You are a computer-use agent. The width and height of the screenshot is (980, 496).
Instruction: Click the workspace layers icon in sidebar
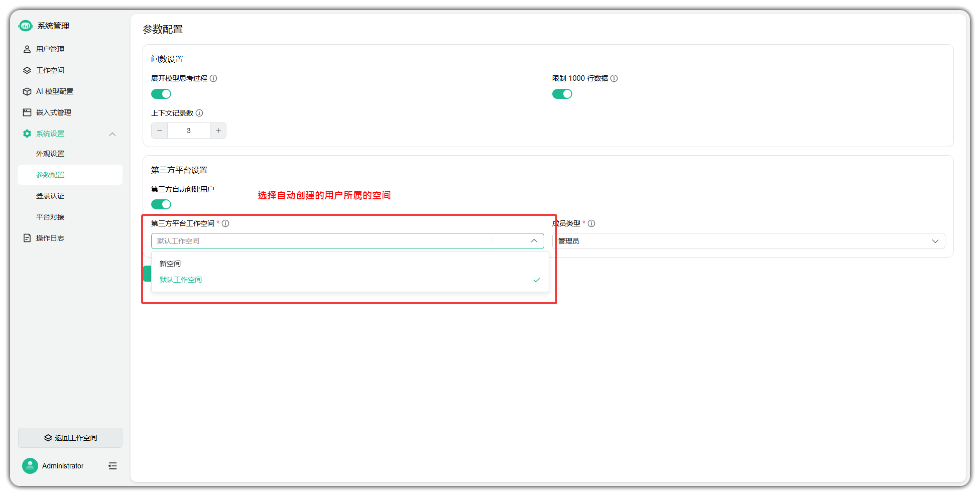tap(27, 70)
